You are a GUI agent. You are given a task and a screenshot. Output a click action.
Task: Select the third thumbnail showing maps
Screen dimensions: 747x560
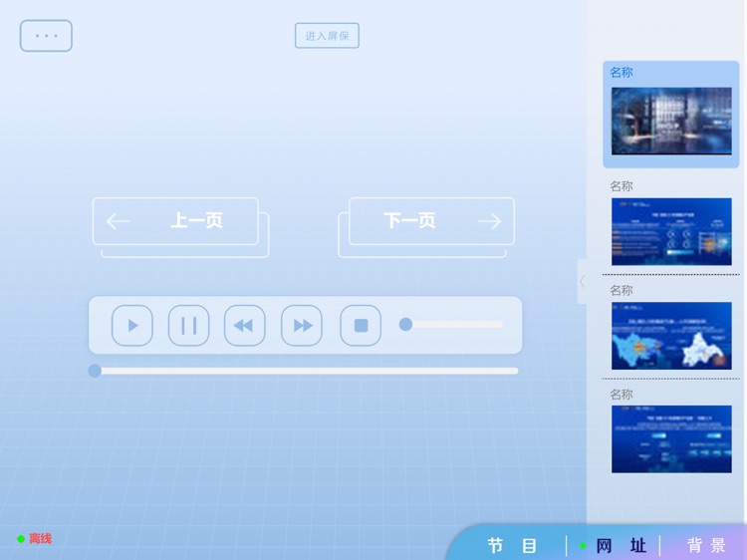click(x=671, y=336)
